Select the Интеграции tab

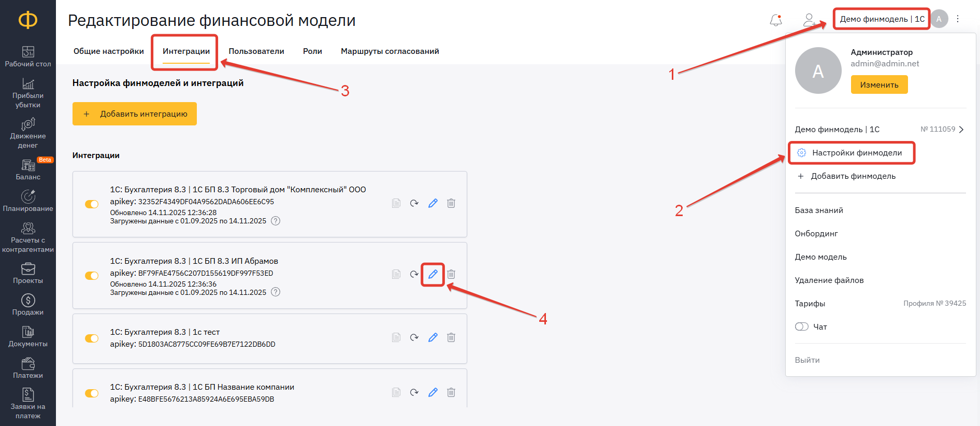point(186,51)
